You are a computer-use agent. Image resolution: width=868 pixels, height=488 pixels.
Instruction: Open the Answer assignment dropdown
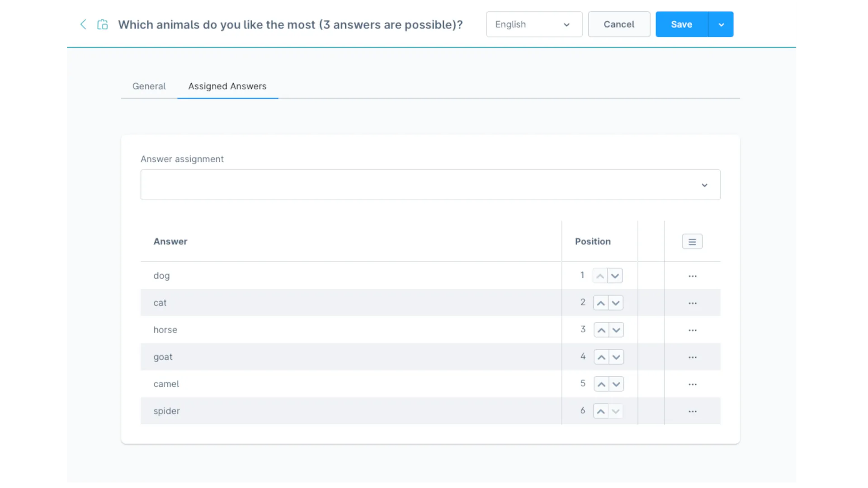[430, 185]
